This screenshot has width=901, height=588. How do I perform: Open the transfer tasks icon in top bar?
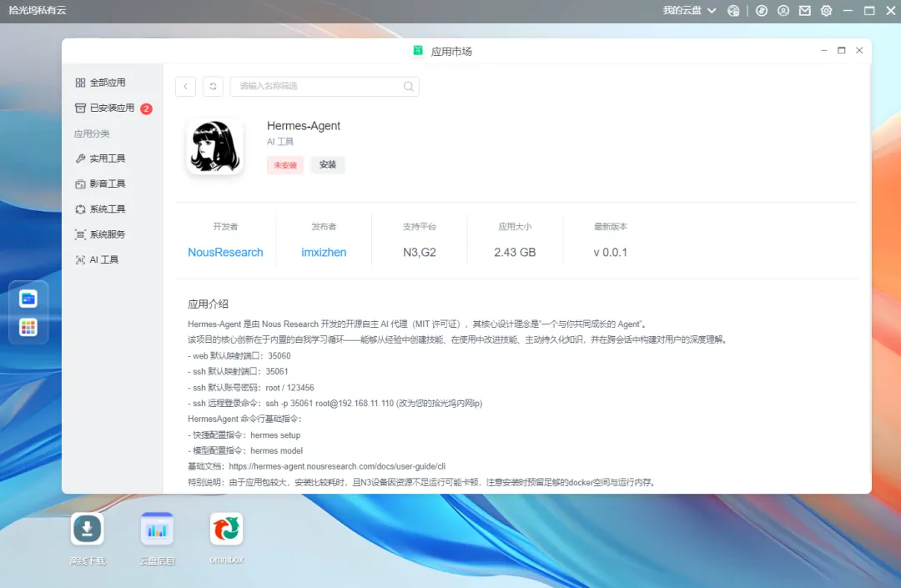[762, 11]
